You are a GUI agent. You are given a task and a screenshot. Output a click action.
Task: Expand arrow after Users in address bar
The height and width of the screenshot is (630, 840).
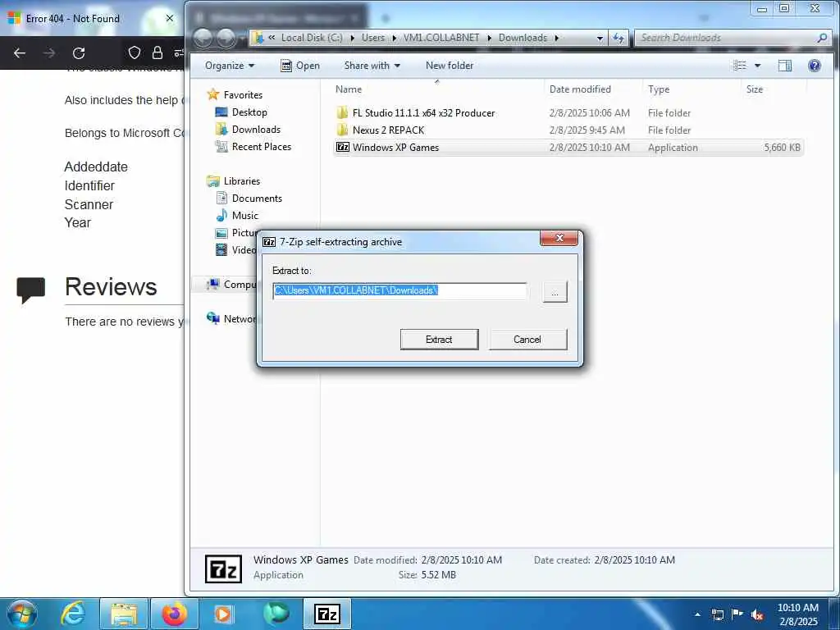pos(395,38)
